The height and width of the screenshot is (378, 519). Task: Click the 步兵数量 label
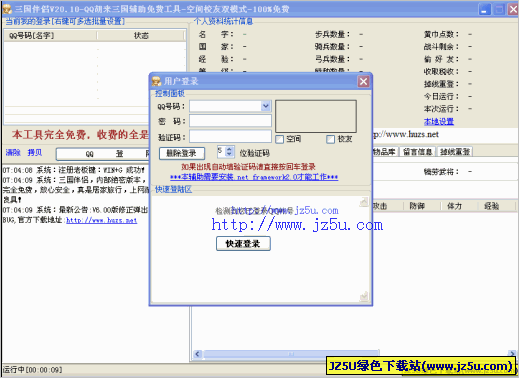[332, 34]
